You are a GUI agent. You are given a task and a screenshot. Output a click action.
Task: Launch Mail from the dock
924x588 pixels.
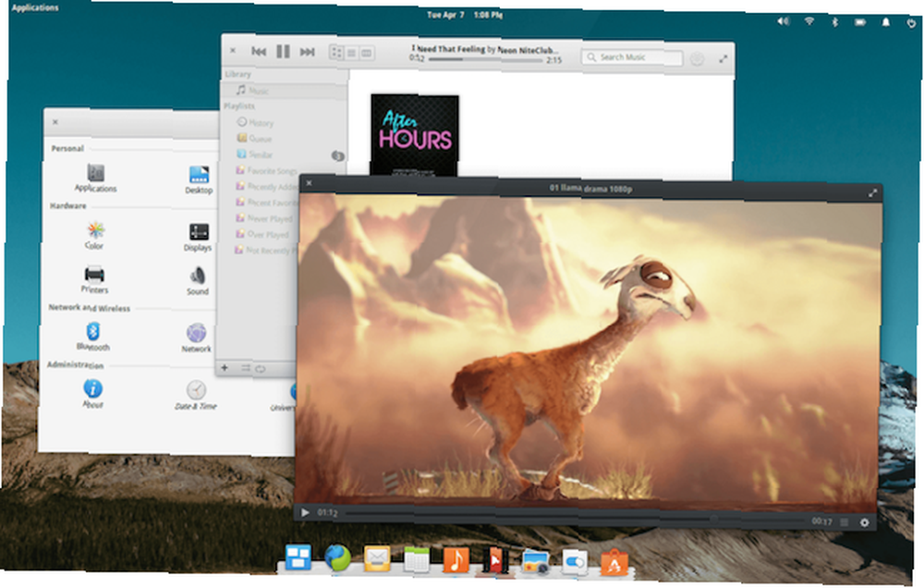377,558
